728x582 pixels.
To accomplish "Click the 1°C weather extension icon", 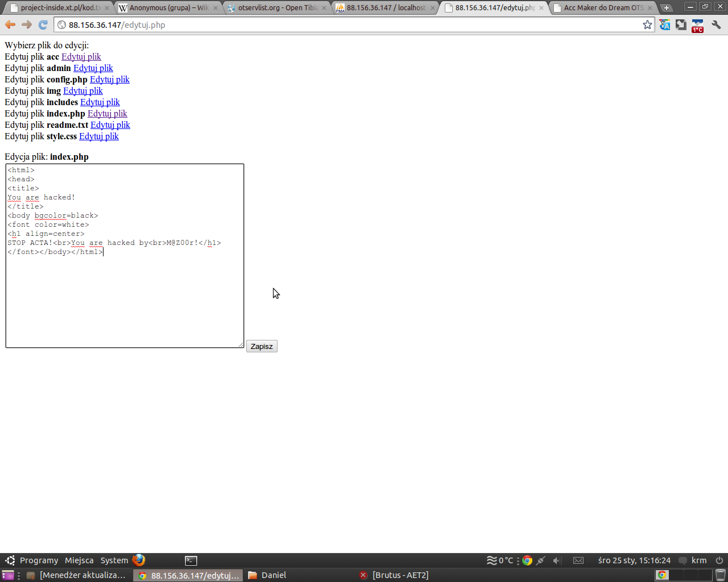I will point(697,26).
